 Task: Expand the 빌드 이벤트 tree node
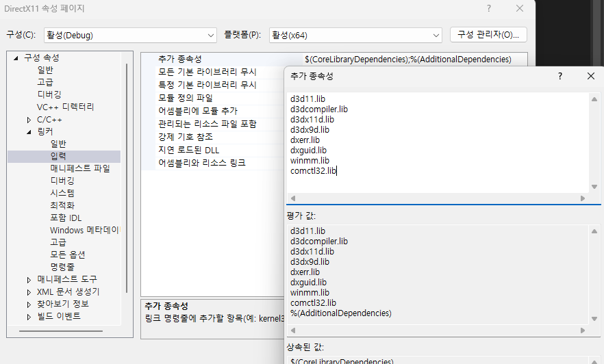[x=29, y=317]
